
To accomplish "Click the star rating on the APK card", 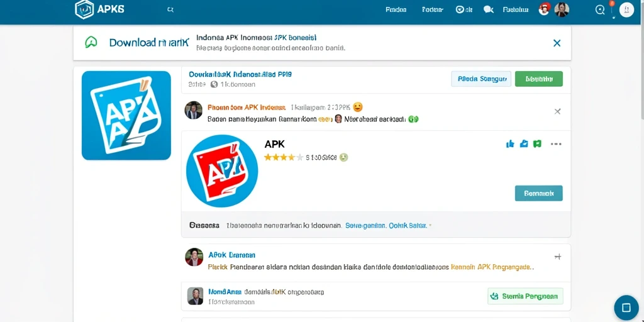I will (284, 157).
